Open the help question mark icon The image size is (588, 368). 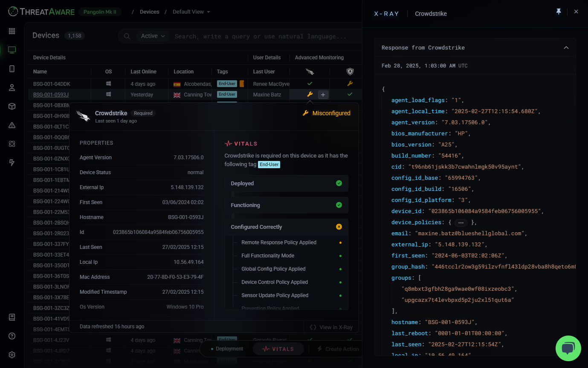tap(12, 336)
